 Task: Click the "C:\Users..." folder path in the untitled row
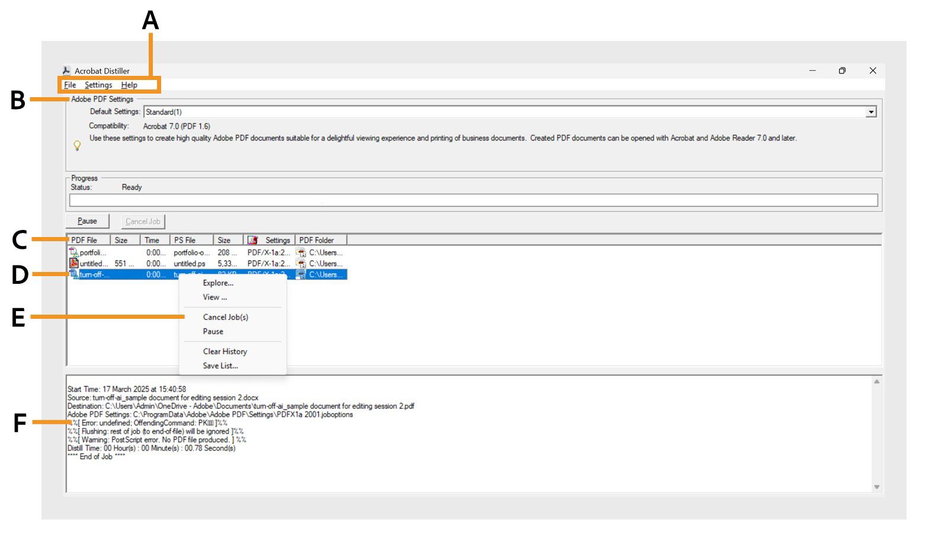(x=326, y=263)
